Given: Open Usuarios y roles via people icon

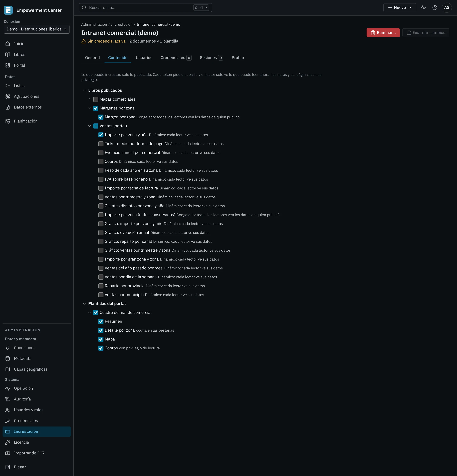Looking at the screenshot, I should click(8, 410).
